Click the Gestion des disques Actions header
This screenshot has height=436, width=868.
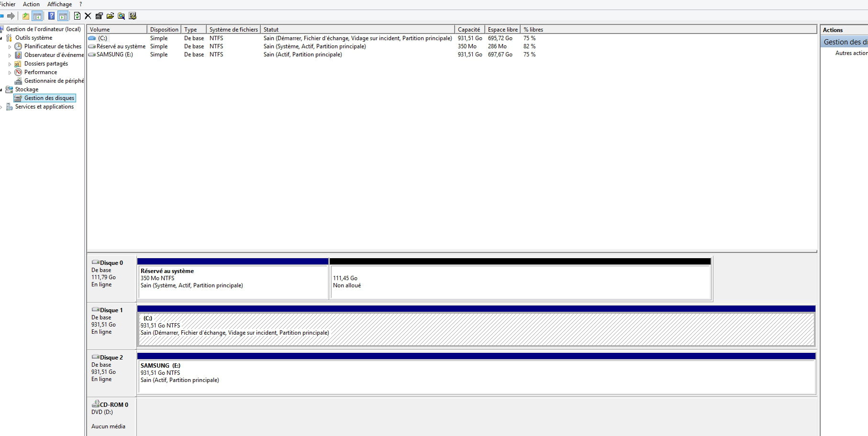[844, 42]
